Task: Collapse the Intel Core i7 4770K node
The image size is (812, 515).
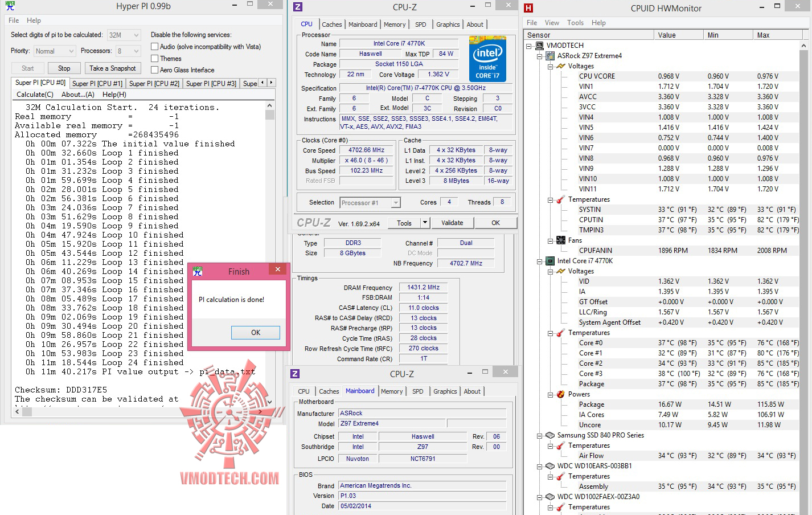Action: [540, 261]
